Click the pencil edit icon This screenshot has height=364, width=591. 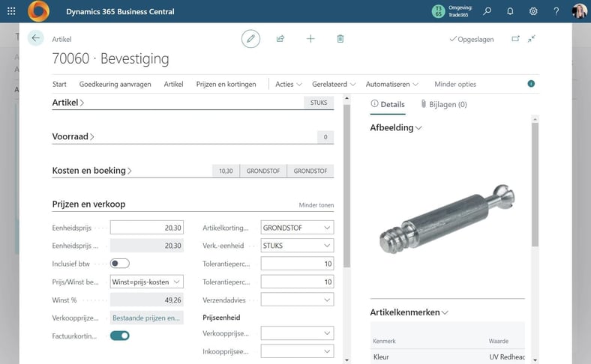click(250, 38)
